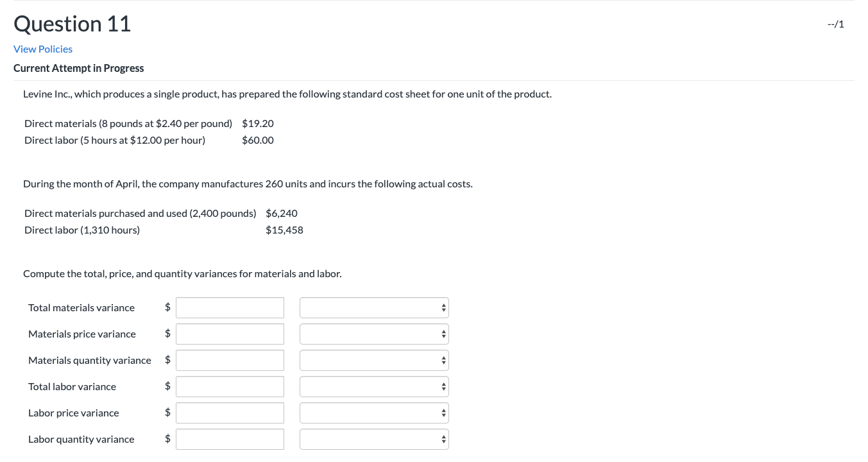Click the Materials price variance amount field
This screenshot has width=868, height=462.
click(x=230, y=334)
